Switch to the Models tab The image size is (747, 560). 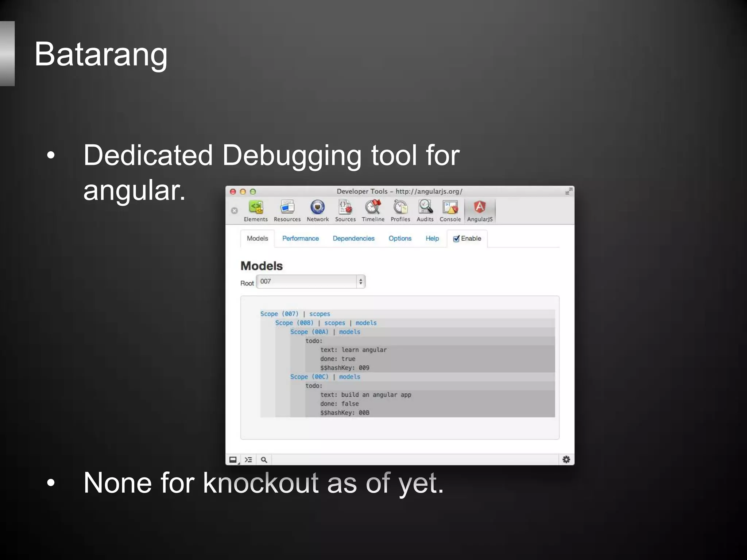tap(258, 238)
